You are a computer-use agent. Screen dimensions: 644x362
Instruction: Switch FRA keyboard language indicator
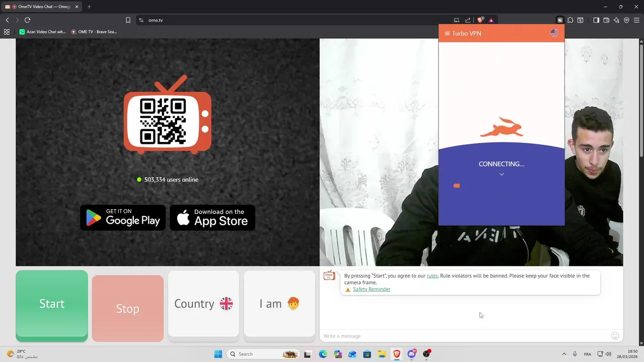pyautogui.click(x=588, y=354)
